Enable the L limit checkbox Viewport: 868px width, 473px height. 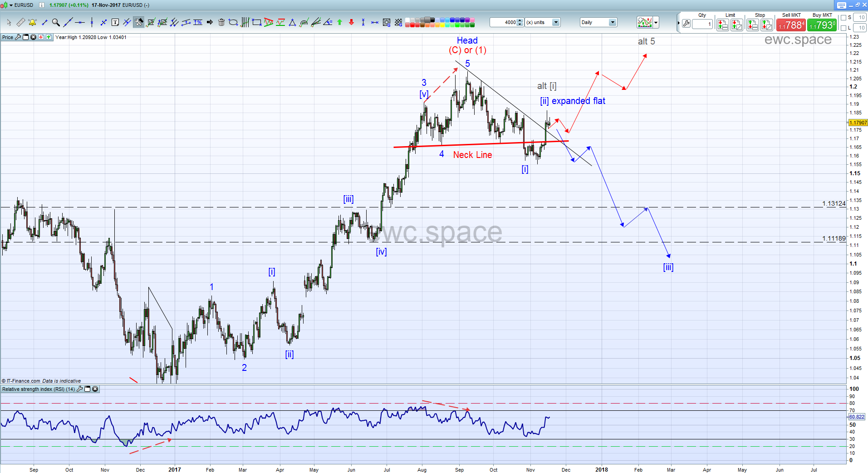pos(843,28)
